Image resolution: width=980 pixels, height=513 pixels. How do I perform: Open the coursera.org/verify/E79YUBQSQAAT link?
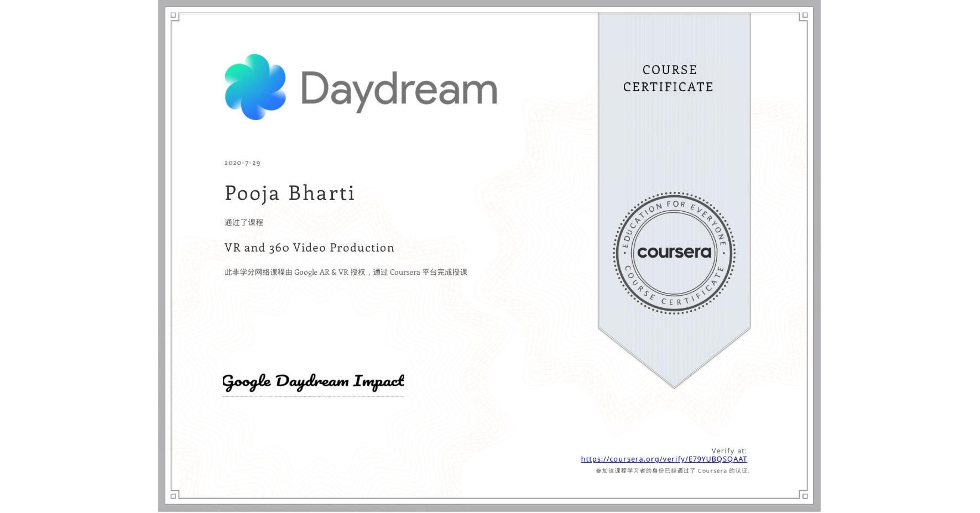point(663,458)
